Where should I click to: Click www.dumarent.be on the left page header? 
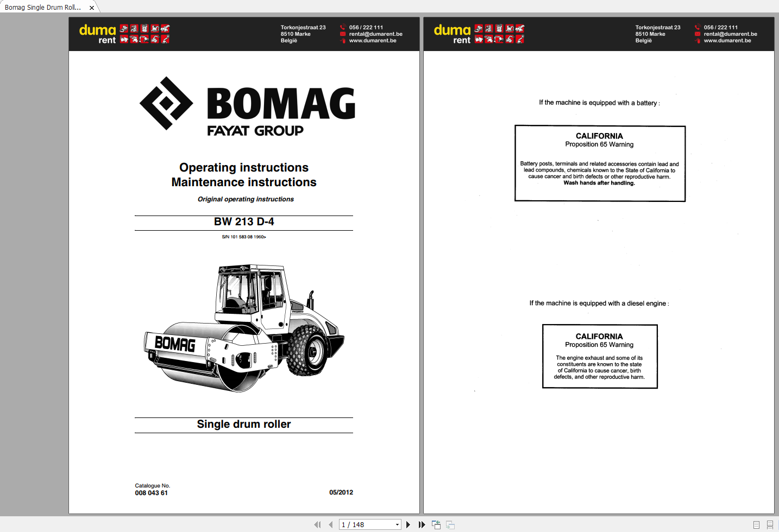[x=373, y=40]
